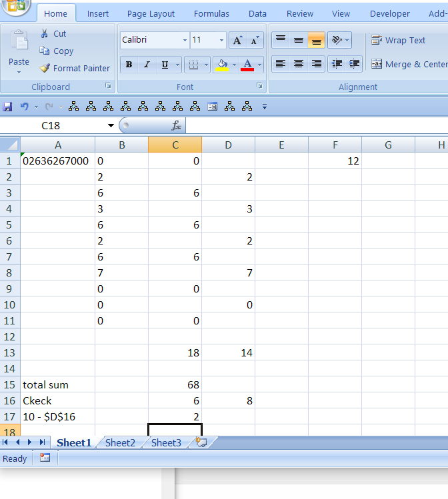Screen dimensions: 448x499
Task: Click the highlighted Bottom Align button
Action: [x=316, y=40]
